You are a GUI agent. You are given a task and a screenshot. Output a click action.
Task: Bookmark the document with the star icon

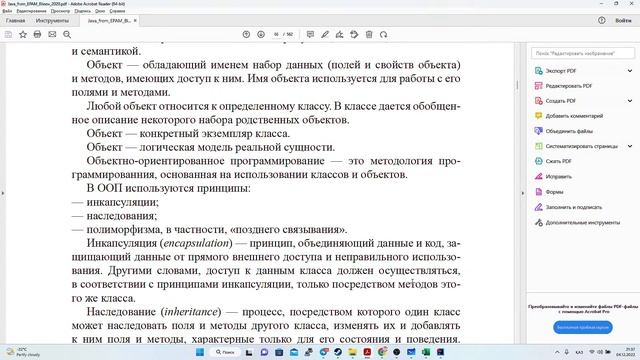click(23, 35)
